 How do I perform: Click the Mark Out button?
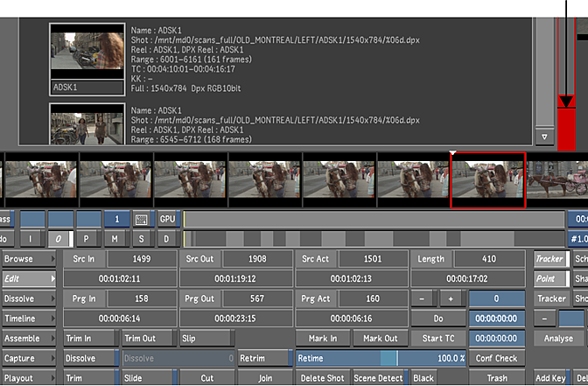(381, 339)
